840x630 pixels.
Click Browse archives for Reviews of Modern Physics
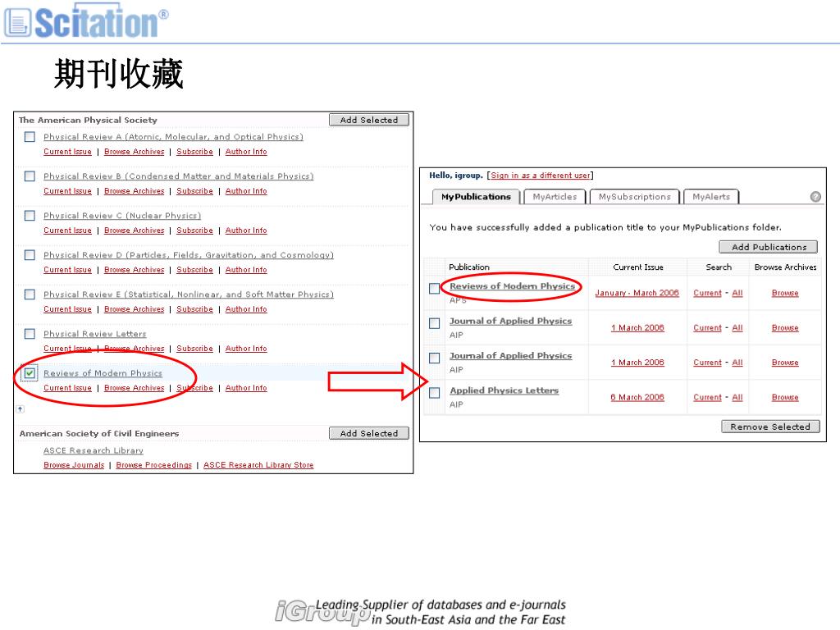(785, 293)
